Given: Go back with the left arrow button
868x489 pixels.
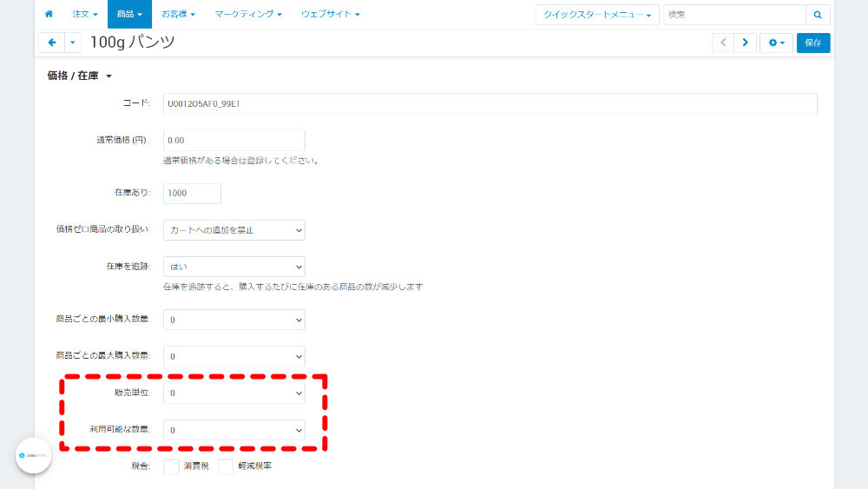Looking at the screenshot, I should [x=52, y=43].
